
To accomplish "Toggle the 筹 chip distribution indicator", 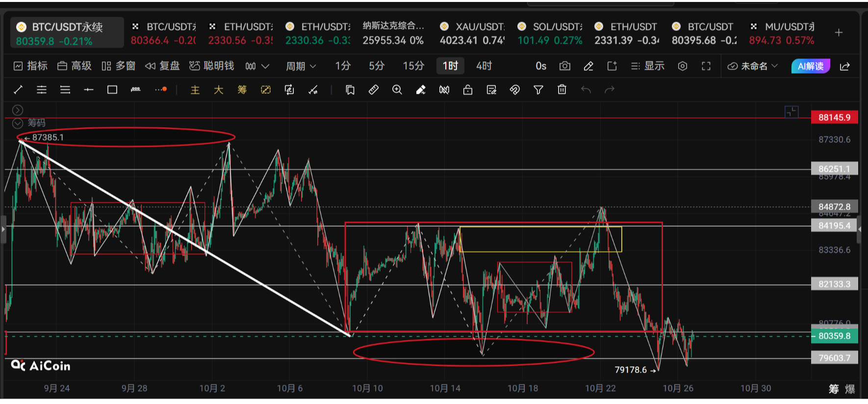I will click(242, 89).
